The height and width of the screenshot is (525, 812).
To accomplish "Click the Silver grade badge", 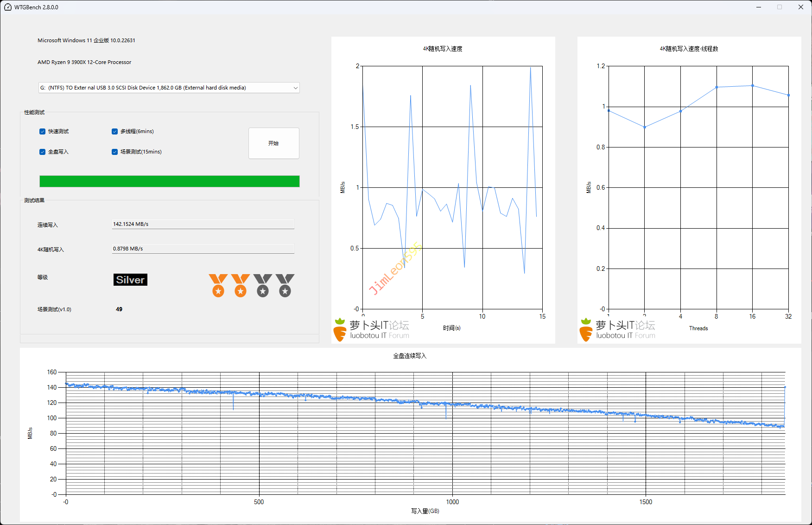I will click(x=130, y=280).
